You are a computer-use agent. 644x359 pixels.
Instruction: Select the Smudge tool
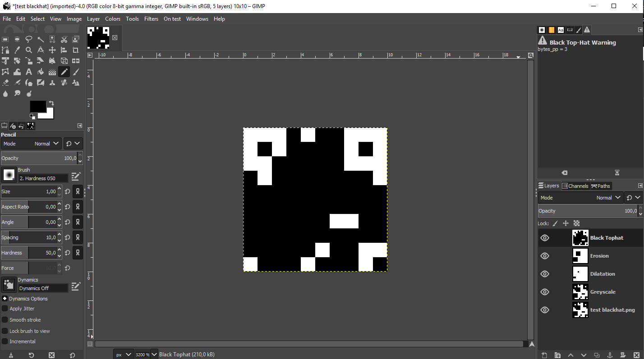[17, 93]
